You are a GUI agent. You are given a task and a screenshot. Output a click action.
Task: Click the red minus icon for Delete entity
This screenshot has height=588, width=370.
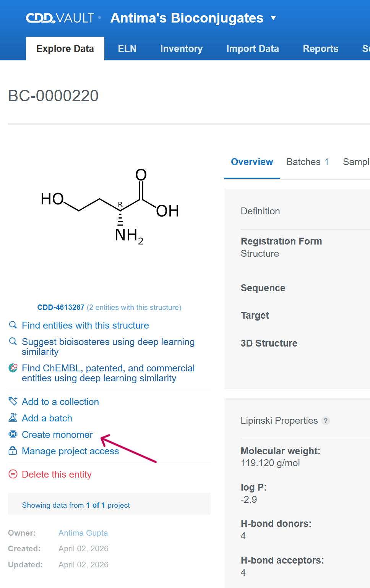tap(13, 474)
